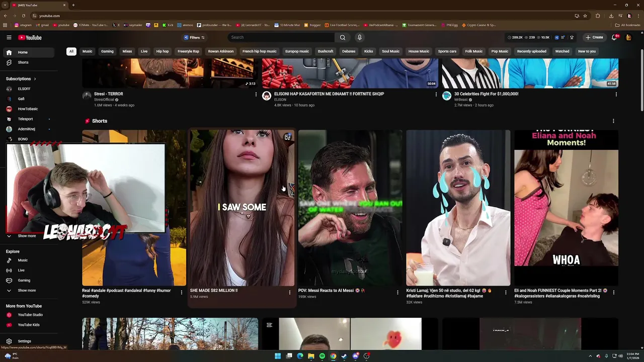644x362 pixels.
Task: Click the ELISON channel avatar
Action: coord(267,96)
